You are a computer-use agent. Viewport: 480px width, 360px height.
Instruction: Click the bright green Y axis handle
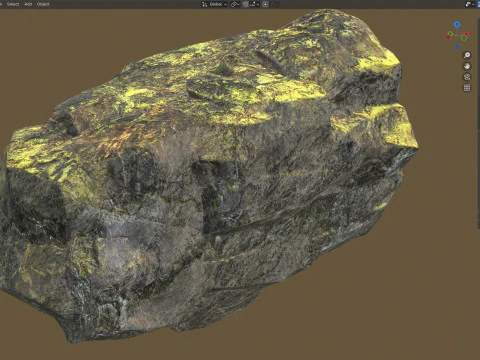[x=450, y=33]
